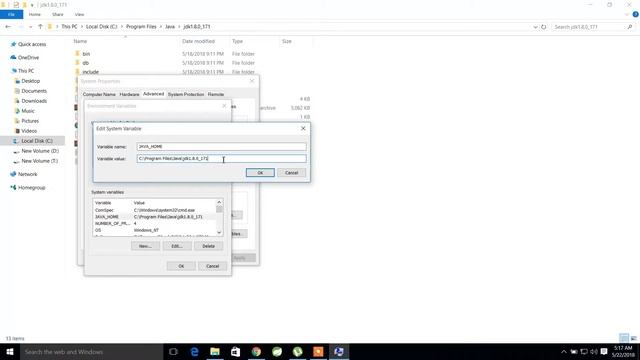Refresh the folder view
This screenshot has width=640, height=360.
(x=544, y=27)
